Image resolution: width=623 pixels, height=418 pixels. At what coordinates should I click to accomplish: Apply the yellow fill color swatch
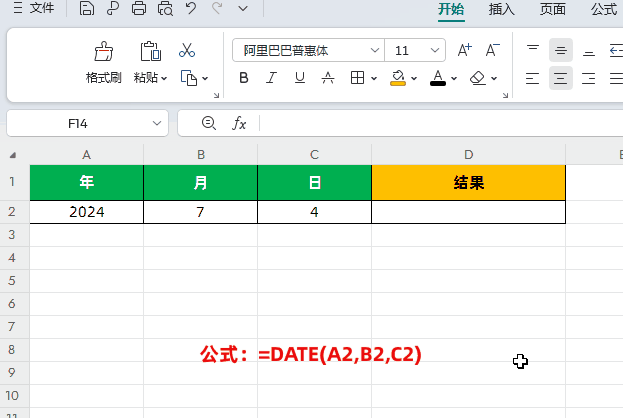click(397, 78)
